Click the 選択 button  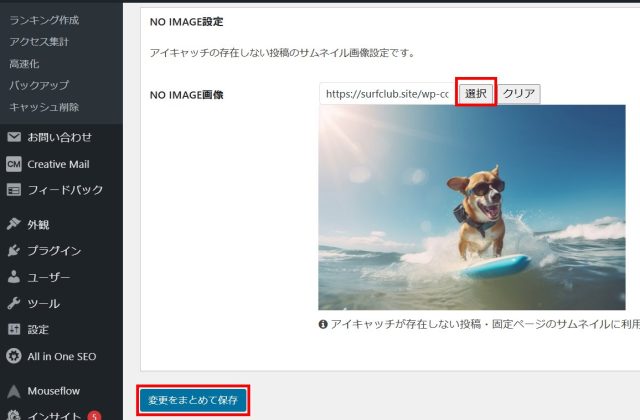pos(476,93)
